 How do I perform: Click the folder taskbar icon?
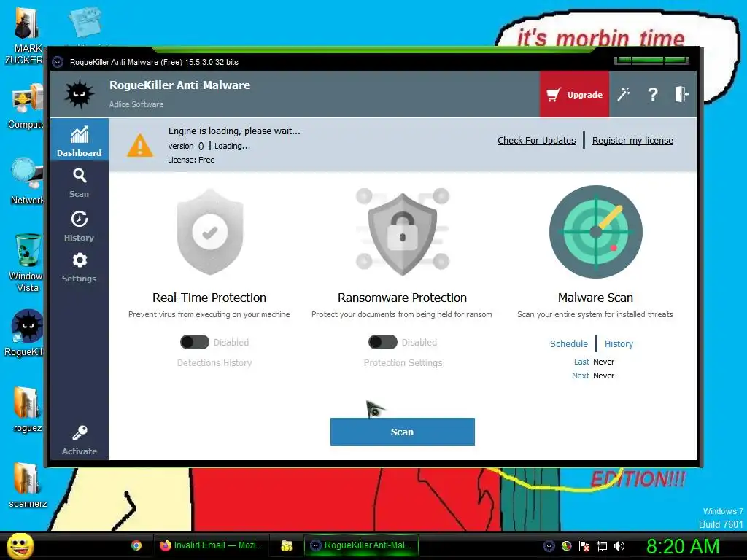(286, 545)
